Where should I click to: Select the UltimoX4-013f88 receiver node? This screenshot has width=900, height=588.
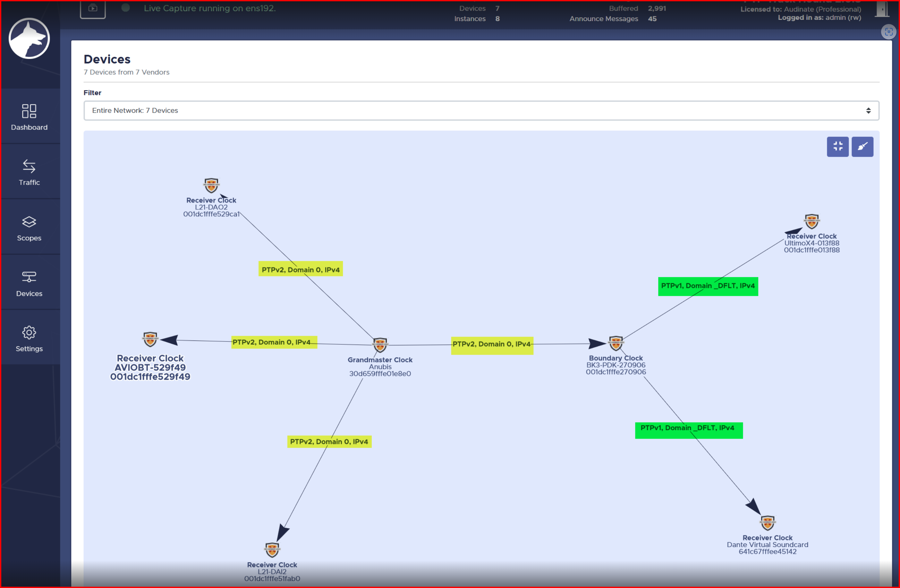pos(811,222)
